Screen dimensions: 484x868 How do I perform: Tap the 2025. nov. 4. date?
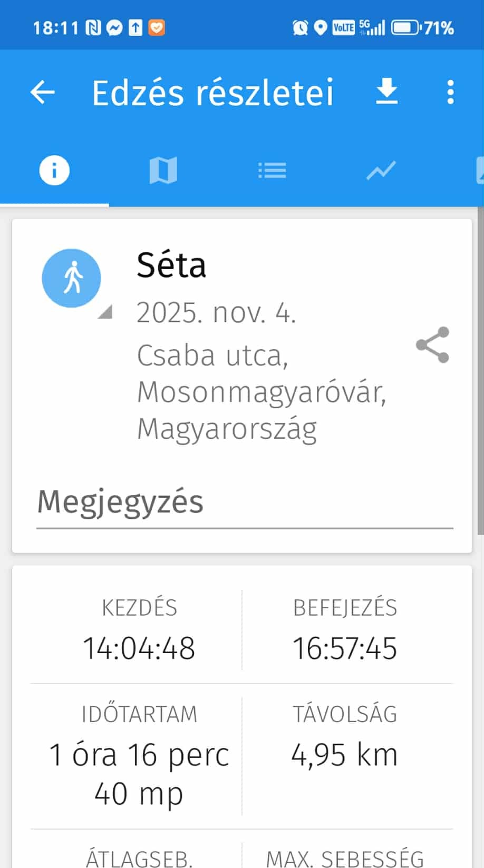pyautogui.click(x=216, y=313)
